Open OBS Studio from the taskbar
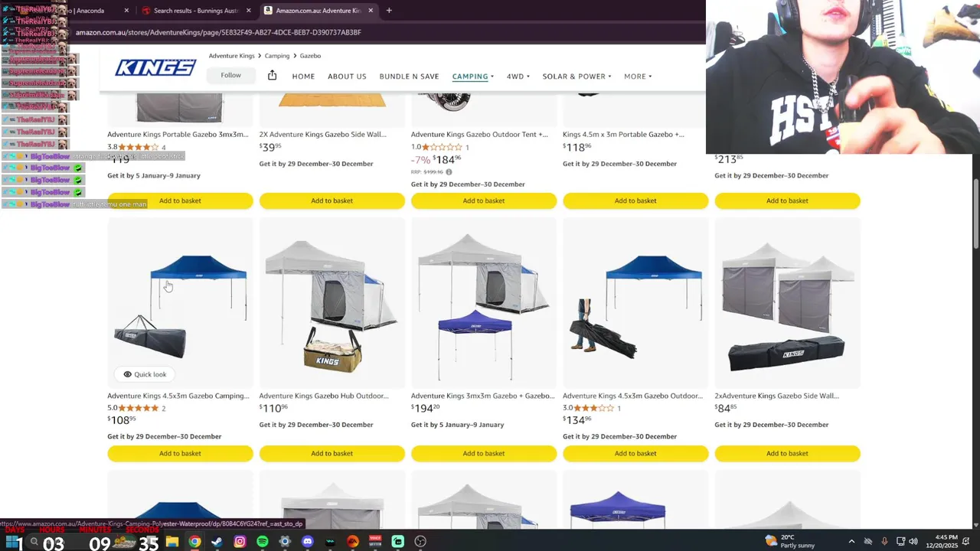The image size is (980, 551). (420, 541)
